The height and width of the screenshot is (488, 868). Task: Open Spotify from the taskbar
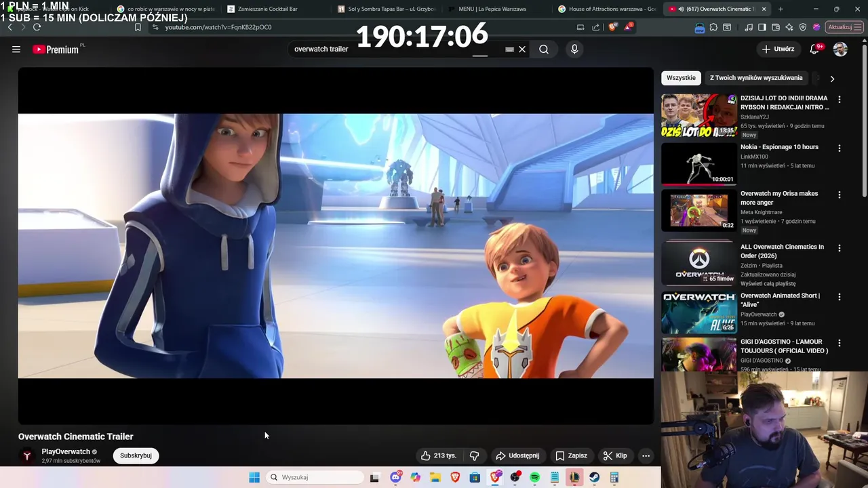534,477
